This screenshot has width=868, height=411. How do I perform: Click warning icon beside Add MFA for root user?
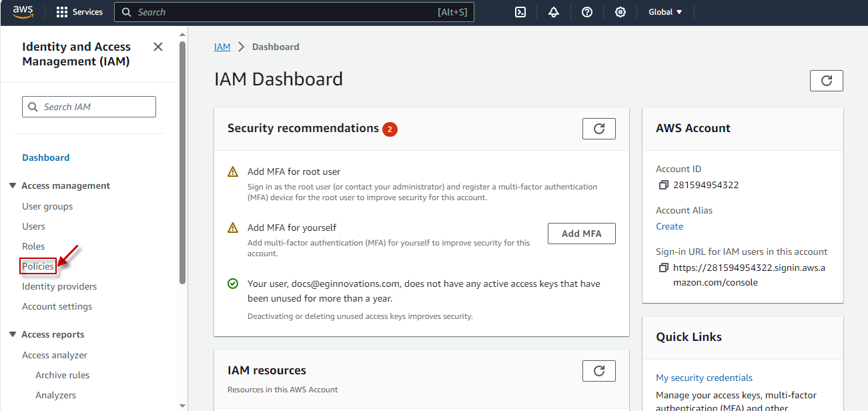(233, 171)
